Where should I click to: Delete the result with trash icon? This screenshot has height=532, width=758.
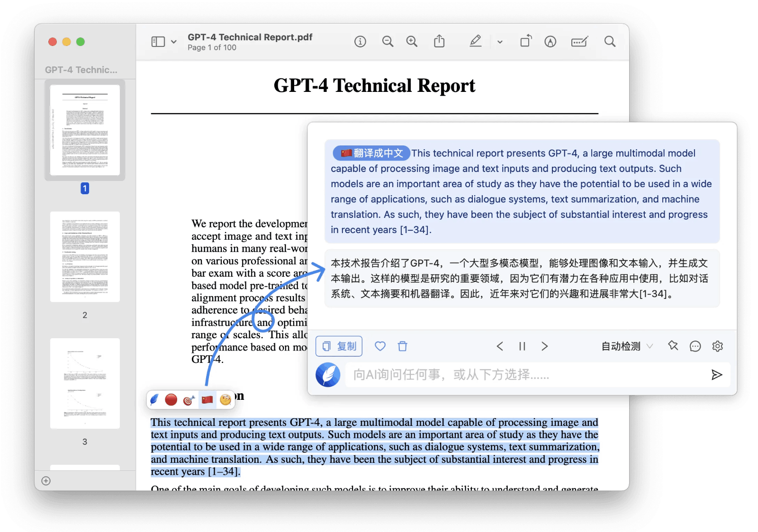click(403, 346)
